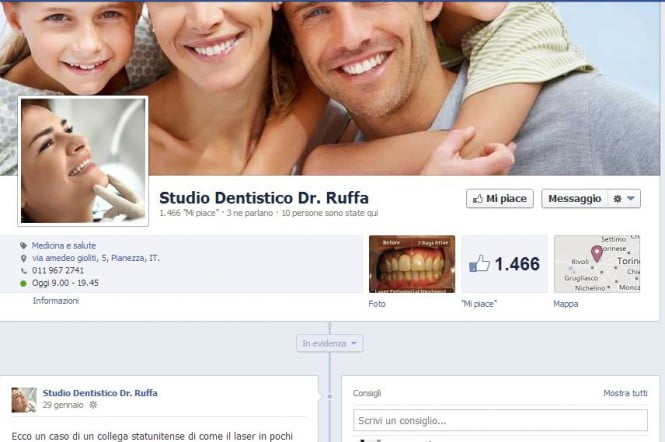Click Mostra tutti in Consigli box
The height and width of the screenshot is (442, 665).
coord(625,393)
